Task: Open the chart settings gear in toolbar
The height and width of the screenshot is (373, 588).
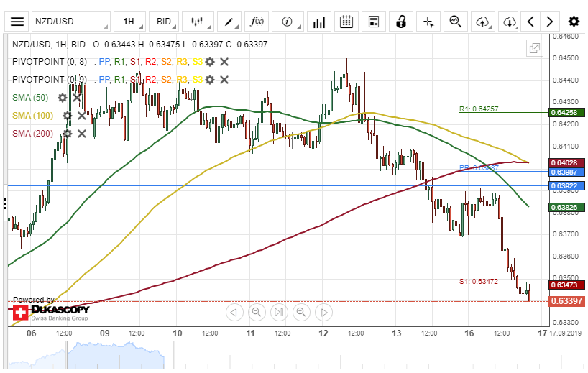Action: 574,22
